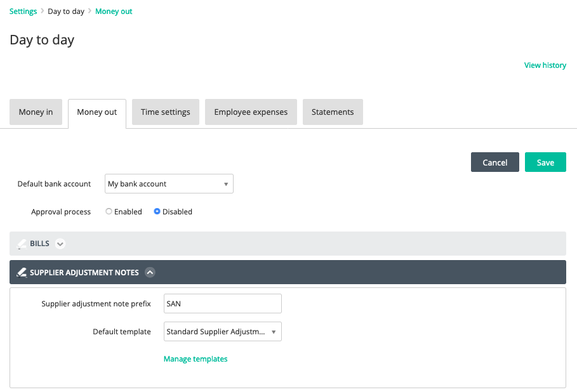The height and width of the screenshot is (392, 577).
Task: Click the Manage templates link
Action: [196, 359]
